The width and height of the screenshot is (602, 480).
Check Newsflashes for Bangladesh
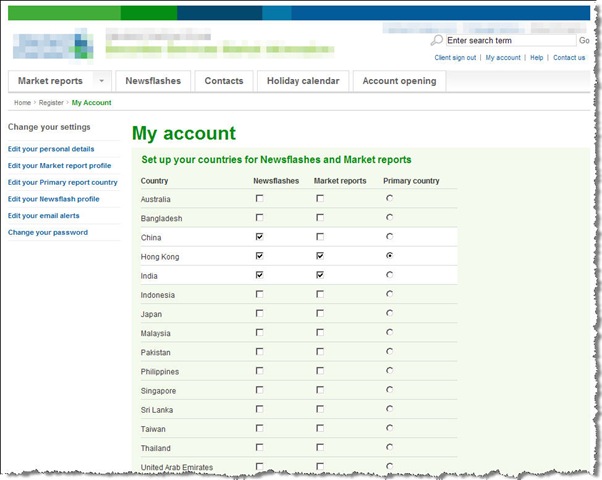tap(260, 217)
